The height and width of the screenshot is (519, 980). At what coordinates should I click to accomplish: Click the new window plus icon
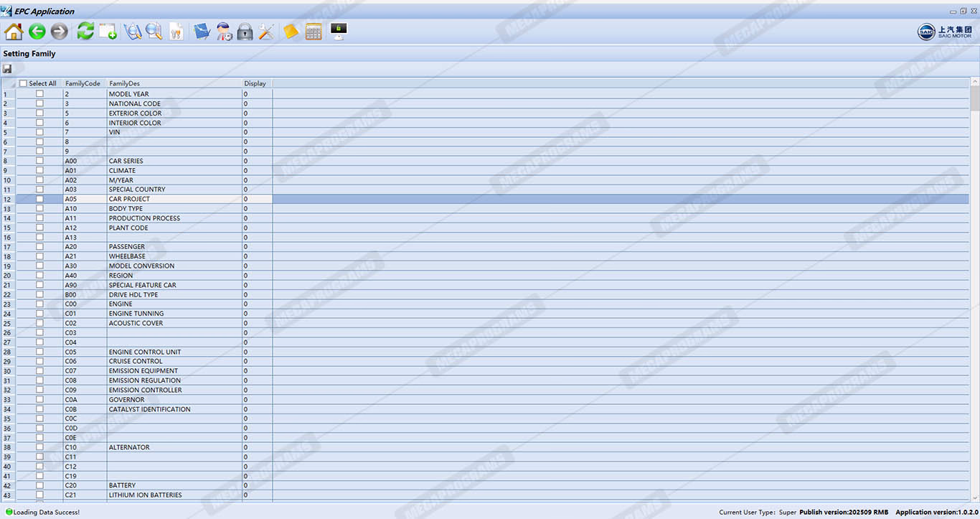[x=108, y=32]
